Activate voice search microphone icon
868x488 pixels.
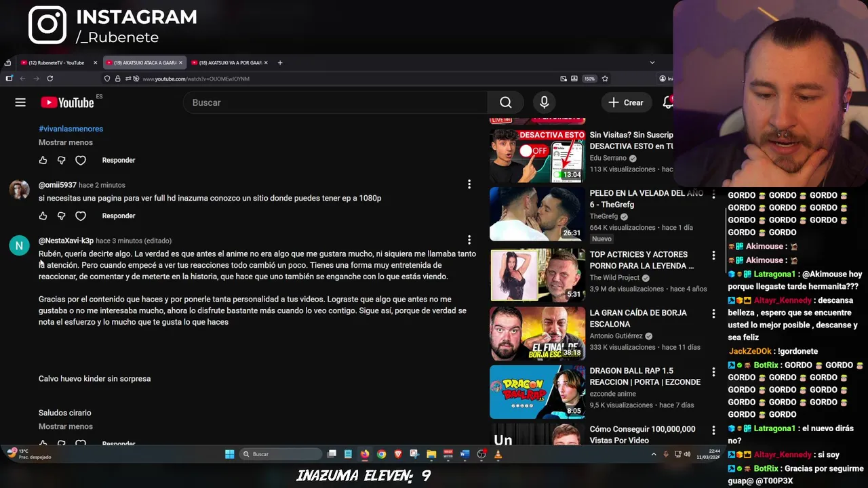(544, 102)
